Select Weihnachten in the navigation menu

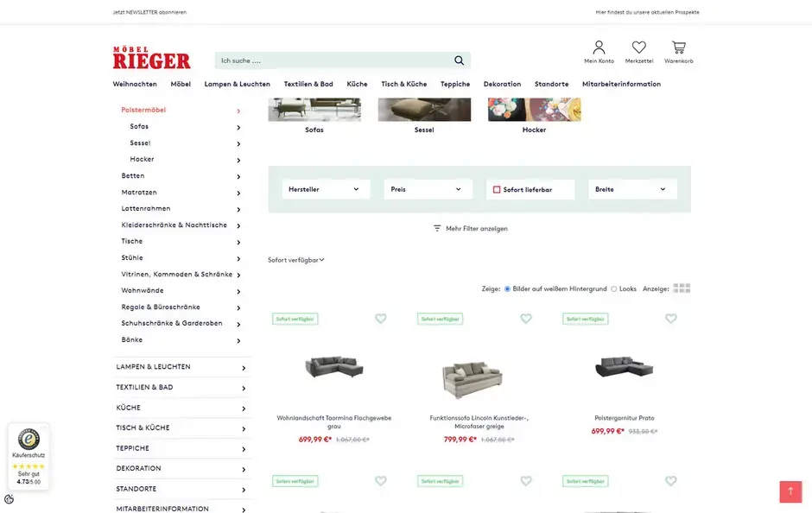(135, 84)
